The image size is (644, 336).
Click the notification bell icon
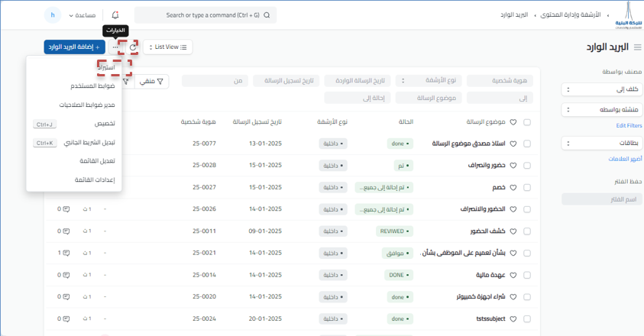(115, 15)
